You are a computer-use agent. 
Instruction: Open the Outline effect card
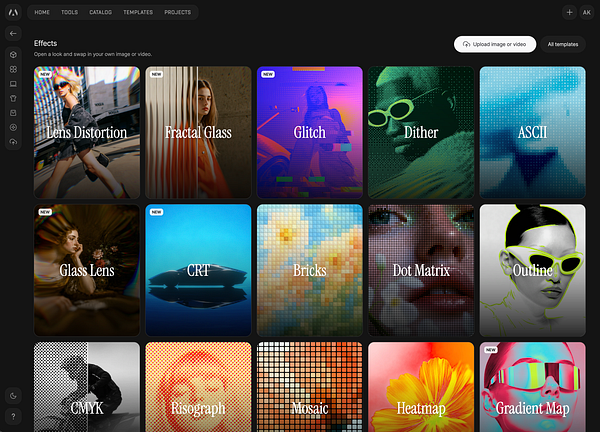(x=532, y=270)
